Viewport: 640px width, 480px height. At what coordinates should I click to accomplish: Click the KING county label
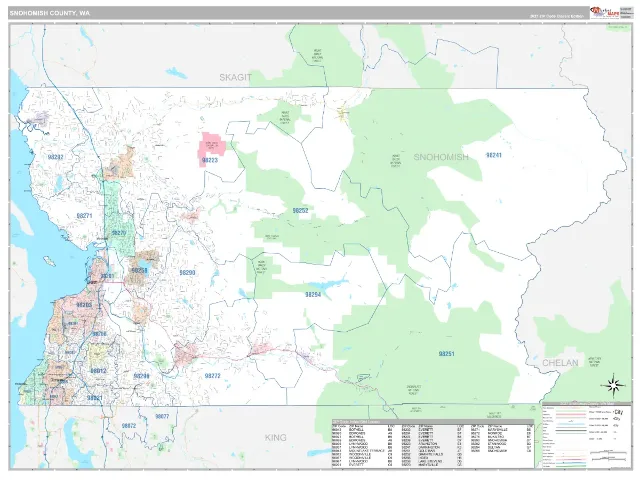click(276, 438)
